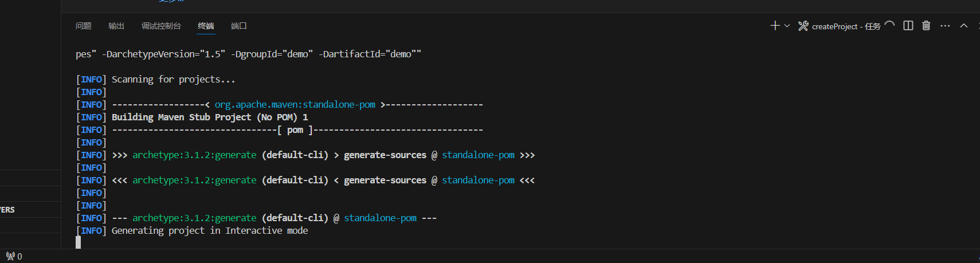Open the 调试控制台 debug console tab

161,26
